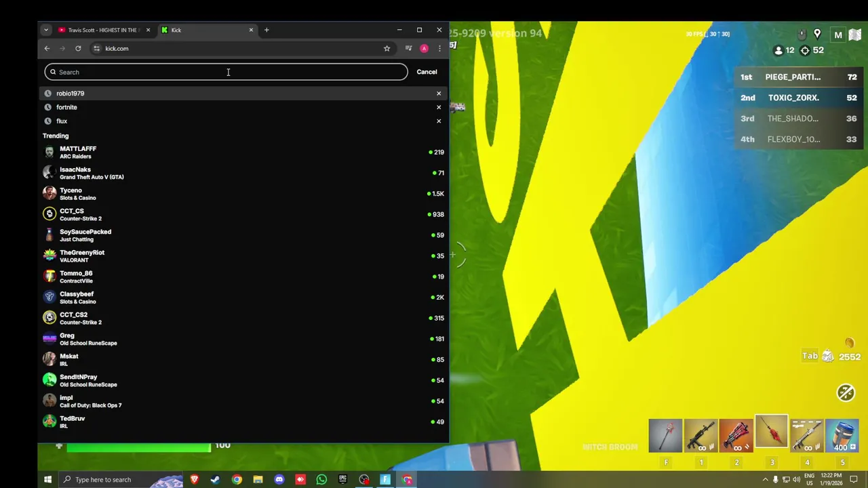Image resolution: width=868 pixels, height=488 pixels.
Task: Select assault rifle in hotbar slot 1
Action: pos(701,436)
